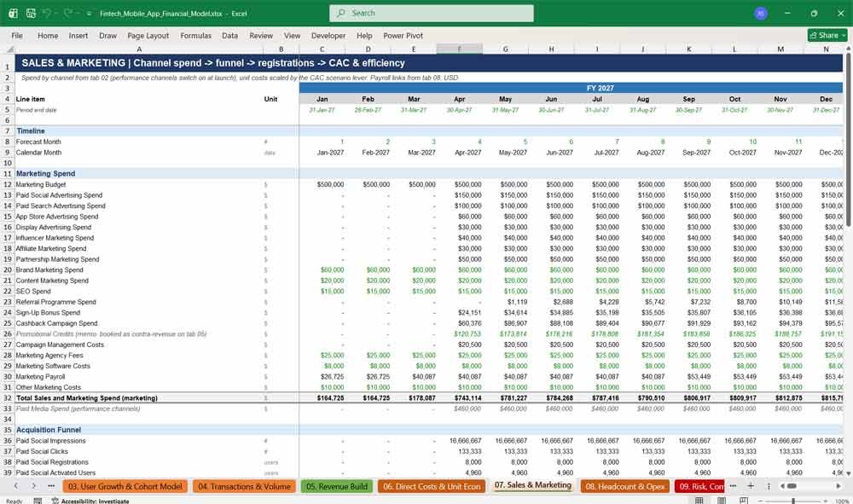Click the vertical scroll down arrow

point(848,474)
